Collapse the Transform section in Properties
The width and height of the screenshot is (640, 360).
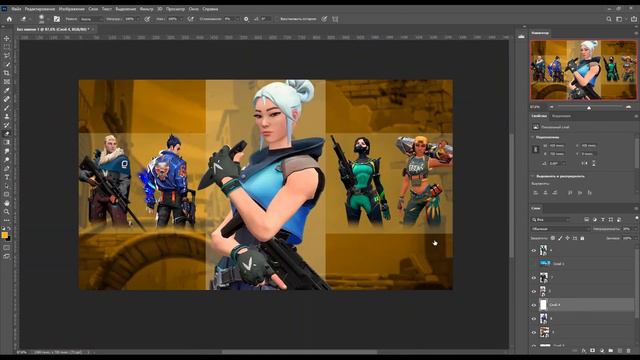pos(533,137)
